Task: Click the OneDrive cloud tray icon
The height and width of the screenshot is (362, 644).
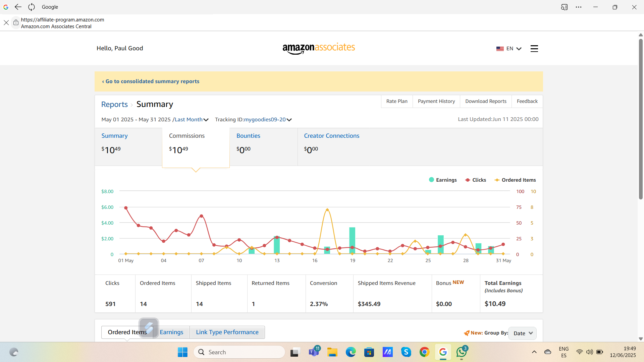Action: 548,352
